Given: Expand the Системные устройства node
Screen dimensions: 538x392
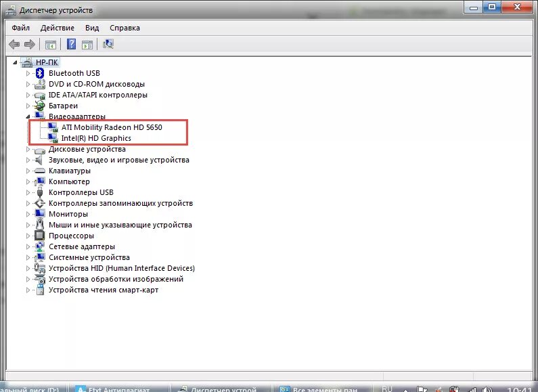Looking at the screenshot, I should [x=28, y=257].
